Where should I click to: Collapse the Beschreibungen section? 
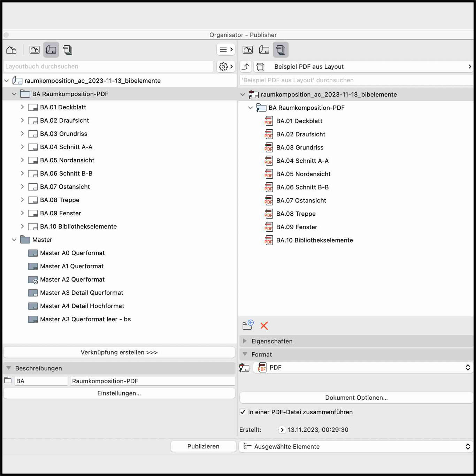9,368
